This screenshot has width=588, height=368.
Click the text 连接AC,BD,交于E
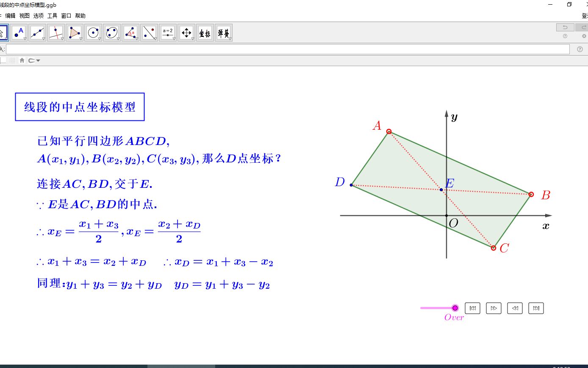(95, 184)
